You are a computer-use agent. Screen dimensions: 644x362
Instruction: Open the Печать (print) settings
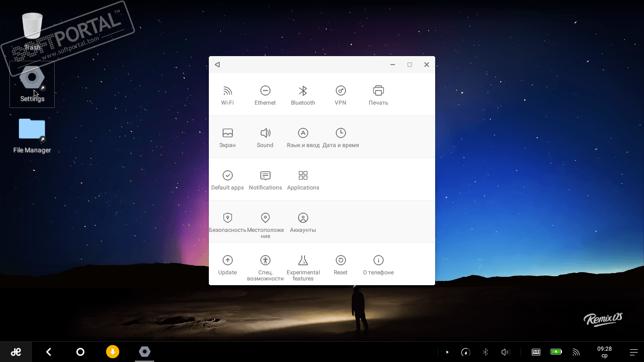tap(378, 95)
